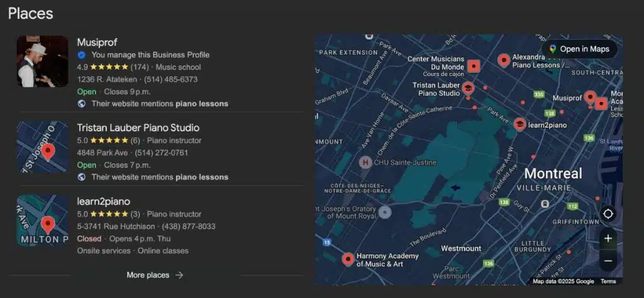Click the square marker right of Musiprof pin

(x=601, y=104)
